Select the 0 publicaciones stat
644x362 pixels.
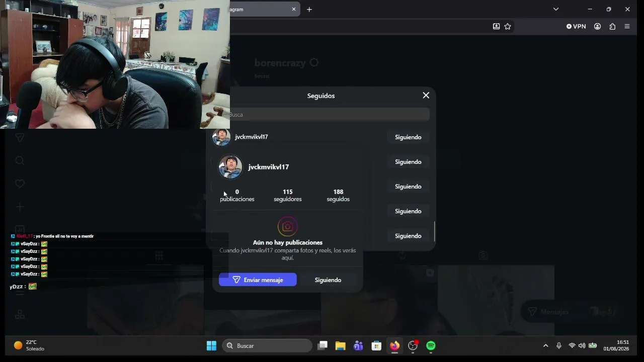(x=237, y=196)
